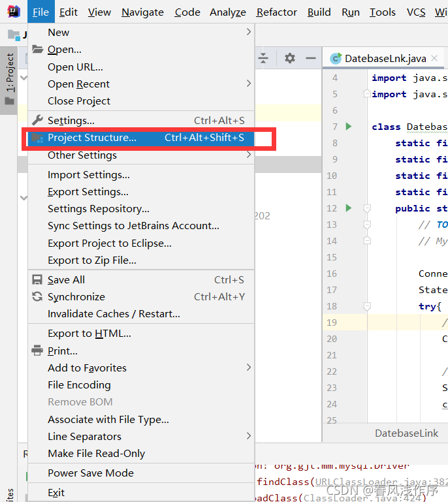Select Close Project
The width and height of the screenshot is (448, 502).
point(141,101)
